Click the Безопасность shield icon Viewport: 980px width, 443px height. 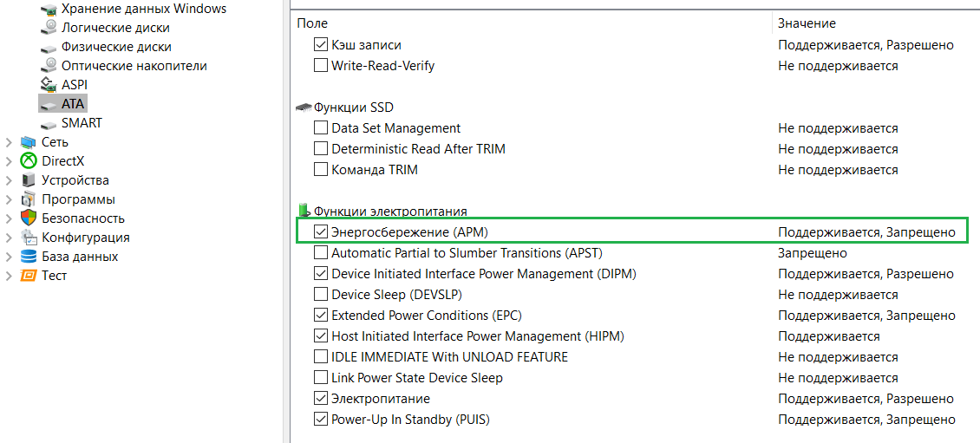[29, 218]
